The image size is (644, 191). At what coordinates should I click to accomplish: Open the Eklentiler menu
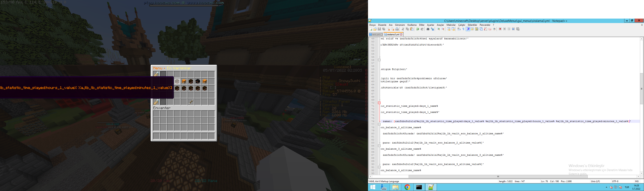(472, 25)
